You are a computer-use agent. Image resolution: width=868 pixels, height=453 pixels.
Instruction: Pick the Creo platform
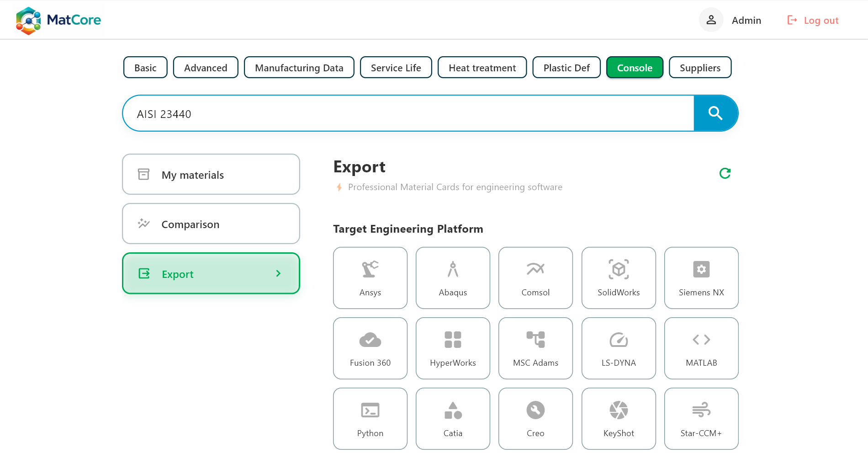coord(535,419)
